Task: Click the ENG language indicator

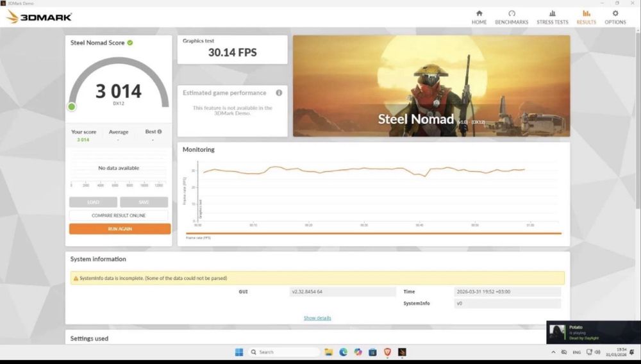Action: click(577, 352)
